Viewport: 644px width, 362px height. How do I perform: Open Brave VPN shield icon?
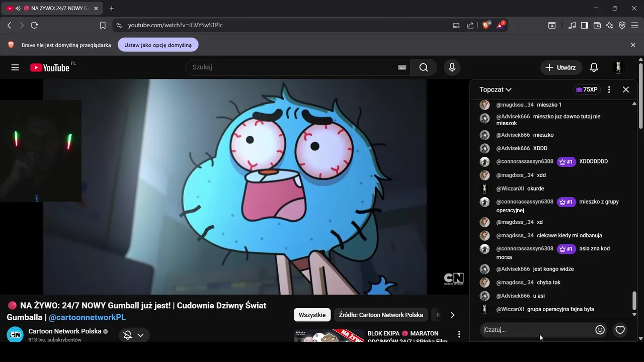[x=622, y=25]
